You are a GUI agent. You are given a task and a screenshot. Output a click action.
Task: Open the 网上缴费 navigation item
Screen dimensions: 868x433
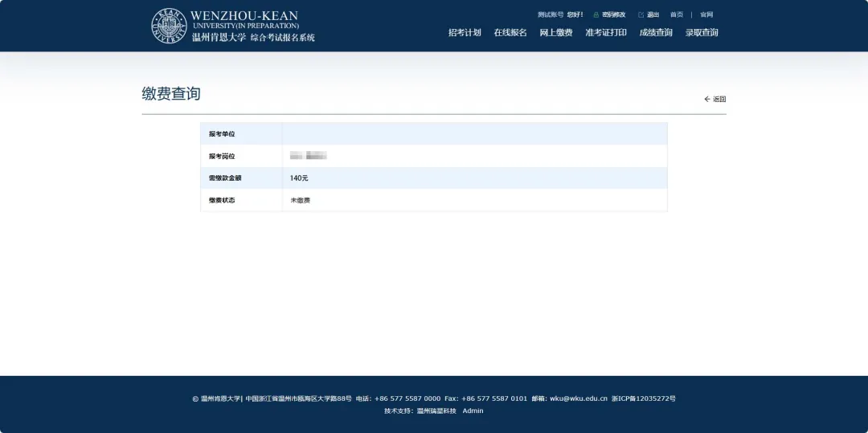coord(556,33)
